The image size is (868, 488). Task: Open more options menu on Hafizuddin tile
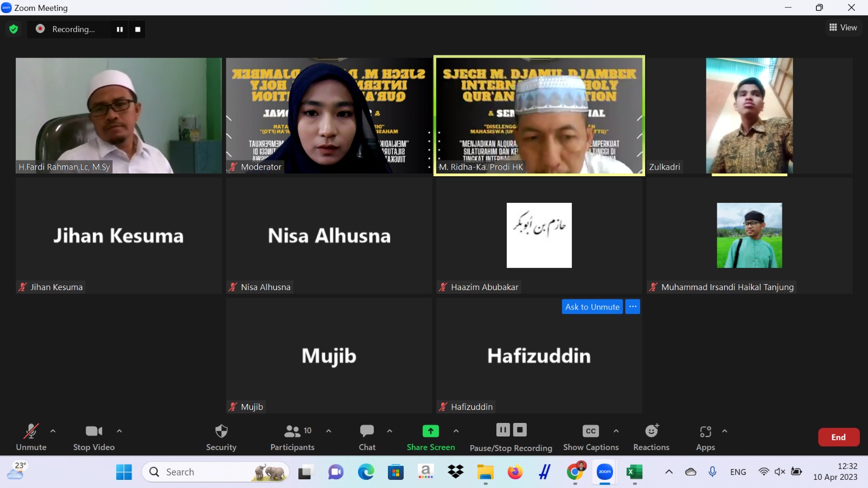[633, 307]
